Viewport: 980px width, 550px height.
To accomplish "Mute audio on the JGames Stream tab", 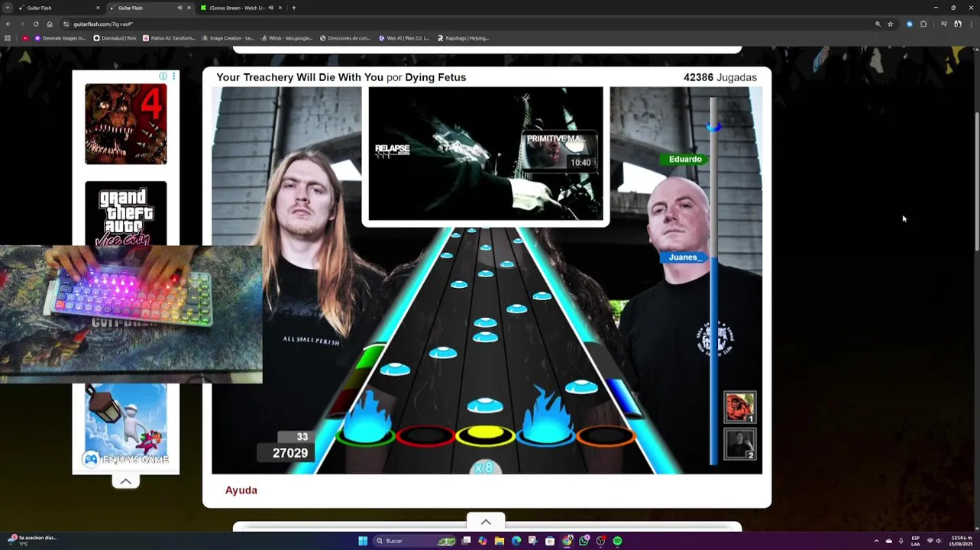I will [270, 8].
